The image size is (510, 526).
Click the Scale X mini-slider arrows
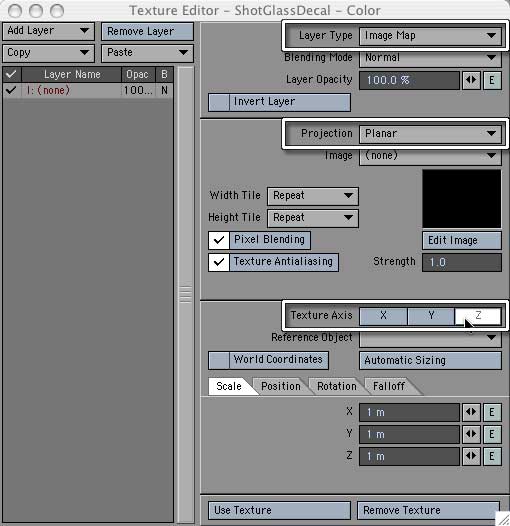pyautogui.click(x=471, y=412)
